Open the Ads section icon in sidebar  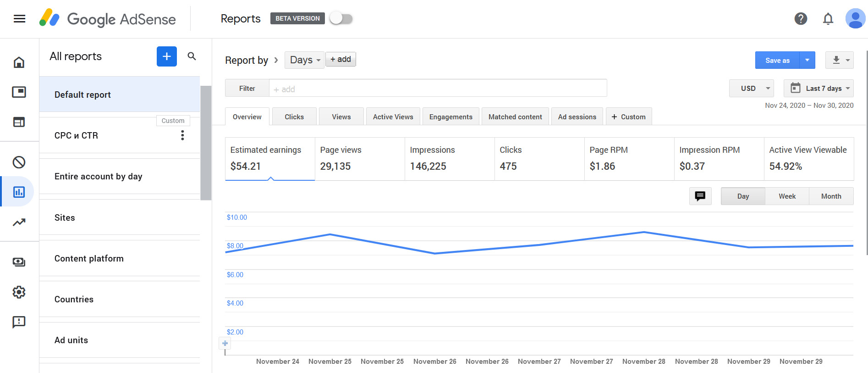coord(19,92)
